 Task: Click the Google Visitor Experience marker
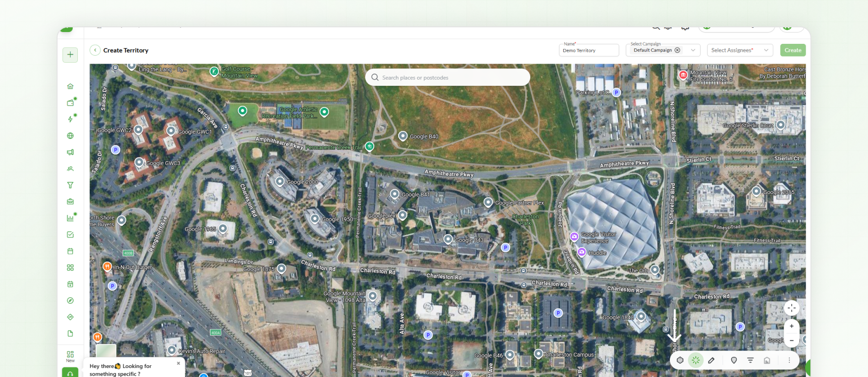(574, 237)
